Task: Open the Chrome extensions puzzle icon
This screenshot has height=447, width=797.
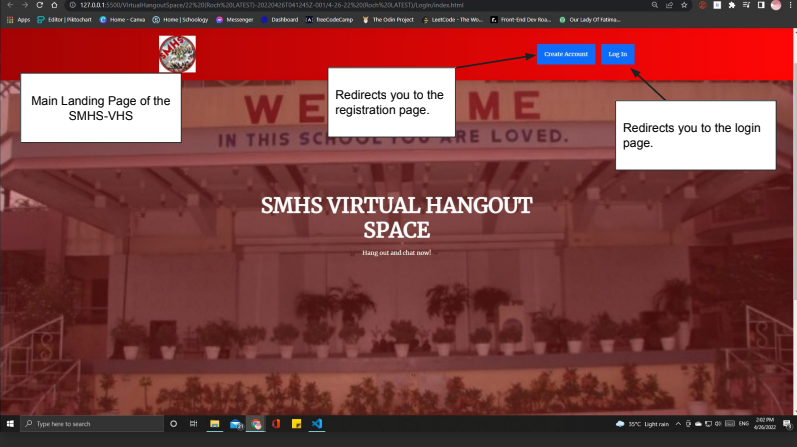Action: coord(731,5)
